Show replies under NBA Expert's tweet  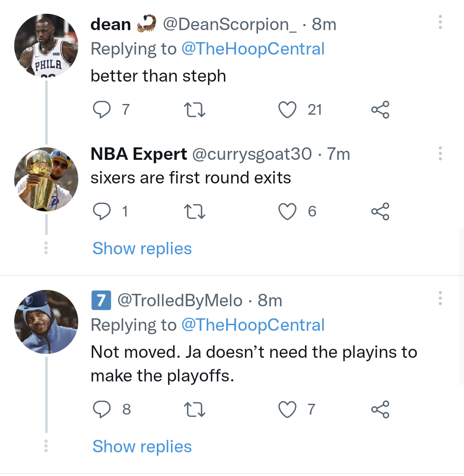pos(142,248)
